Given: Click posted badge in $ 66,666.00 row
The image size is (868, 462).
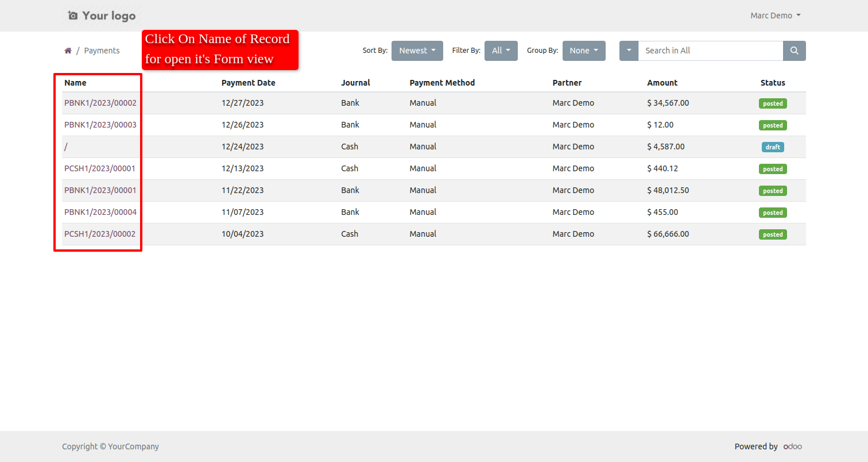Looking at the screenshot, I should coord(773,234).
